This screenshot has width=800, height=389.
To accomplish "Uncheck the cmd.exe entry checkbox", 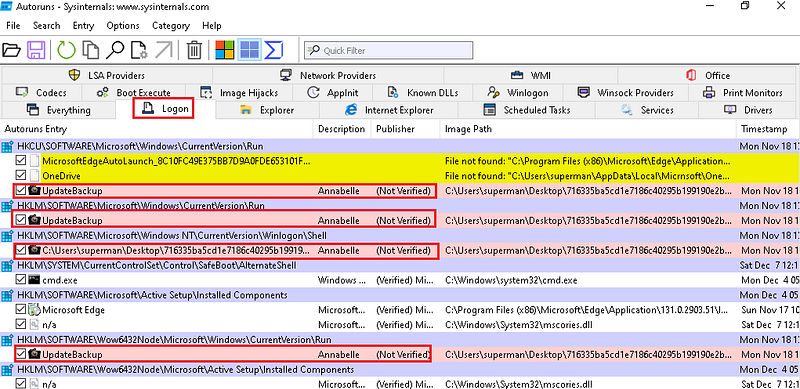I will [x=21, y=280].
